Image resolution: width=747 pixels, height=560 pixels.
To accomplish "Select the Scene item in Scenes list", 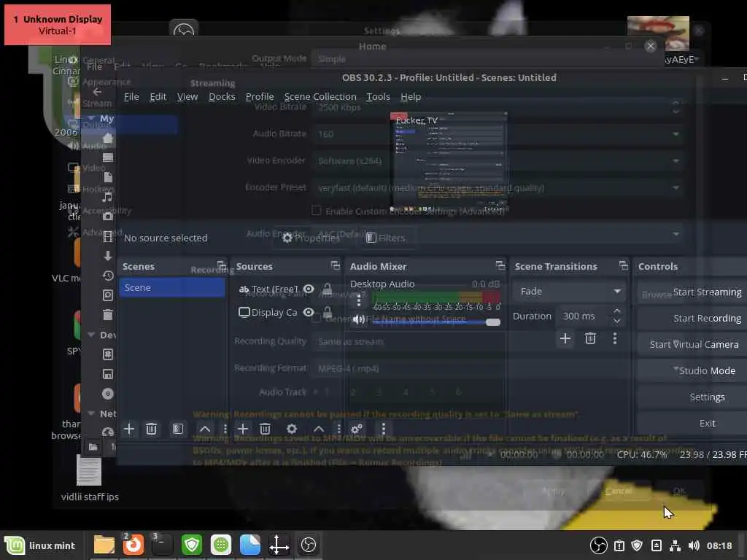I will (x=172, y=287).
